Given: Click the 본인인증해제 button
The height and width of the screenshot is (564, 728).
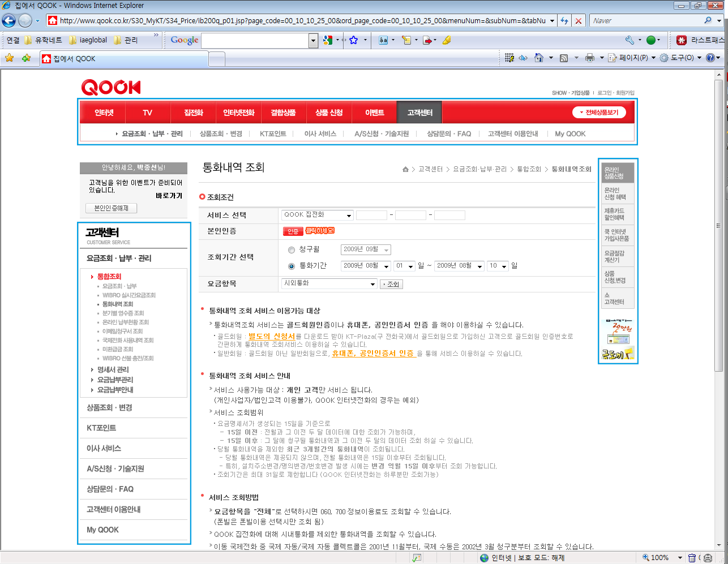Looking at the screenshot, I should pyautogui.click(x=112, y=208).
